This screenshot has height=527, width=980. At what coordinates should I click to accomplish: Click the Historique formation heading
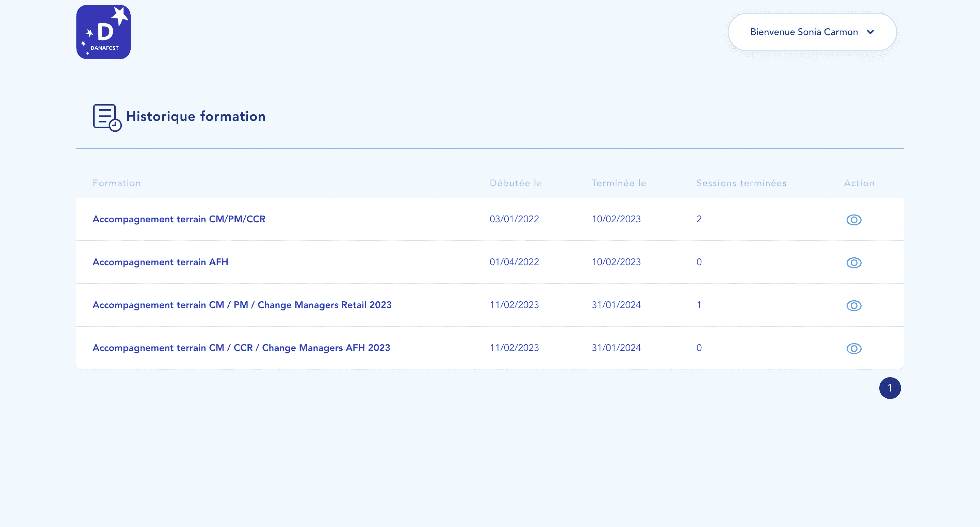(x=196, y=116)
